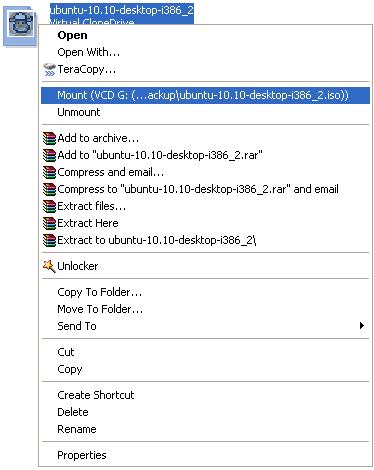Choose Rename from the menu
The width and height of the screenshot is (374, 470).
point(205,429)
